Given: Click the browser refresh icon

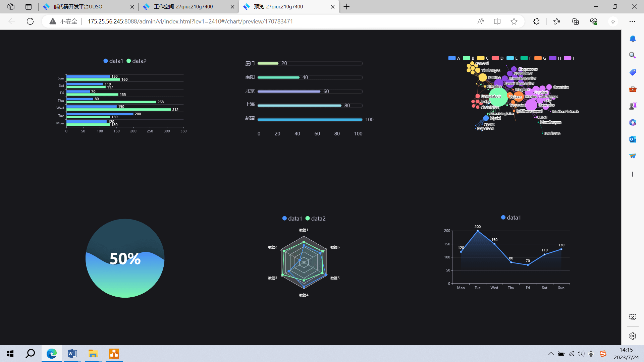Looking at the screenshot, I should pyautogui.click(x=30, y=21).
